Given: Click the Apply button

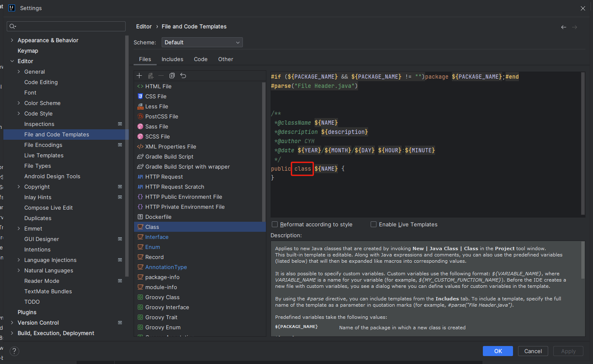Looking at the screenshot, I should click(x=568, y=351).
